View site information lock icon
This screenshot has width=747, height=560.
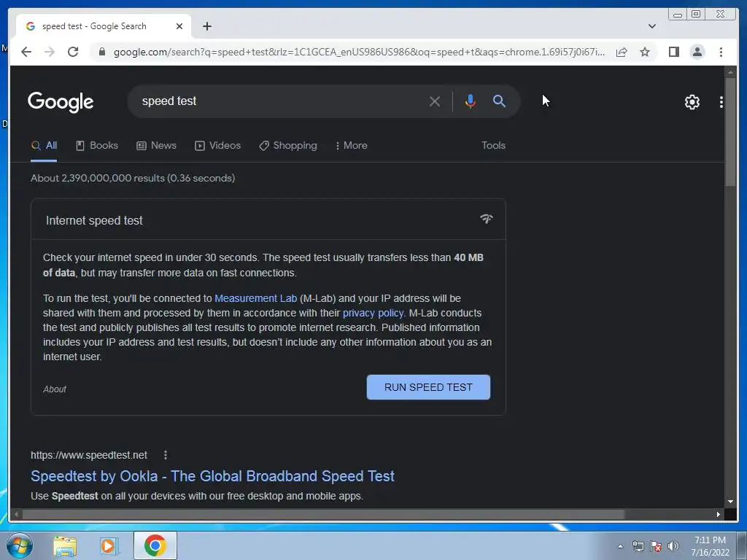pos(101,52)
